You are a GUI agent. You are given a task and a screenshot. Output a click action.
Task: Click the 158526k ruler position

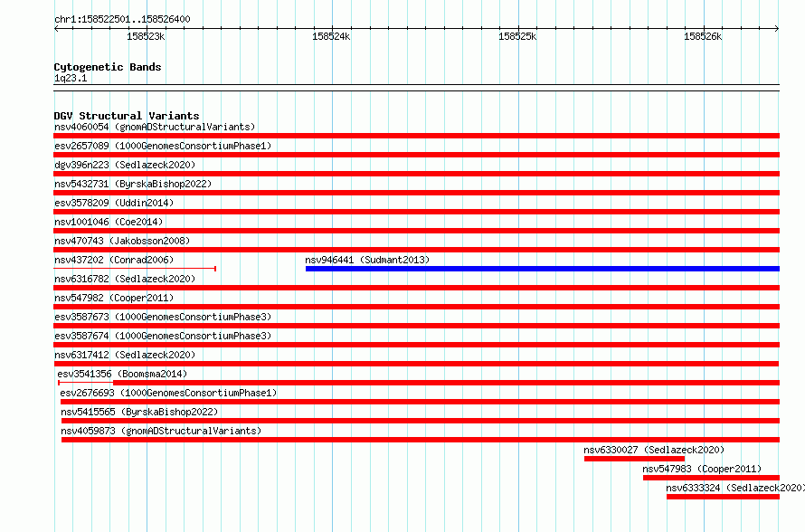point(703,36)
